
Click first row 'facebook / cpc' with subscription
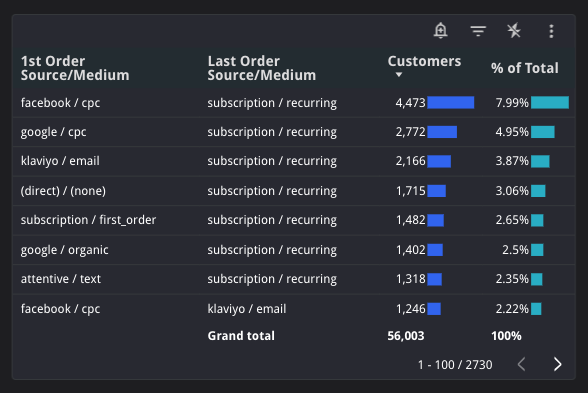[x=60, y=103]
